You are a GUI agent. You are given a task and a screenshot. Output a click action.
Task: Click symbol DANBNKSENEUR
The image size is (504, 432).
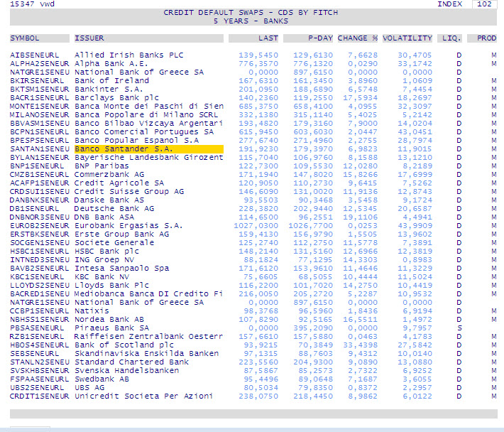(40, 200)
